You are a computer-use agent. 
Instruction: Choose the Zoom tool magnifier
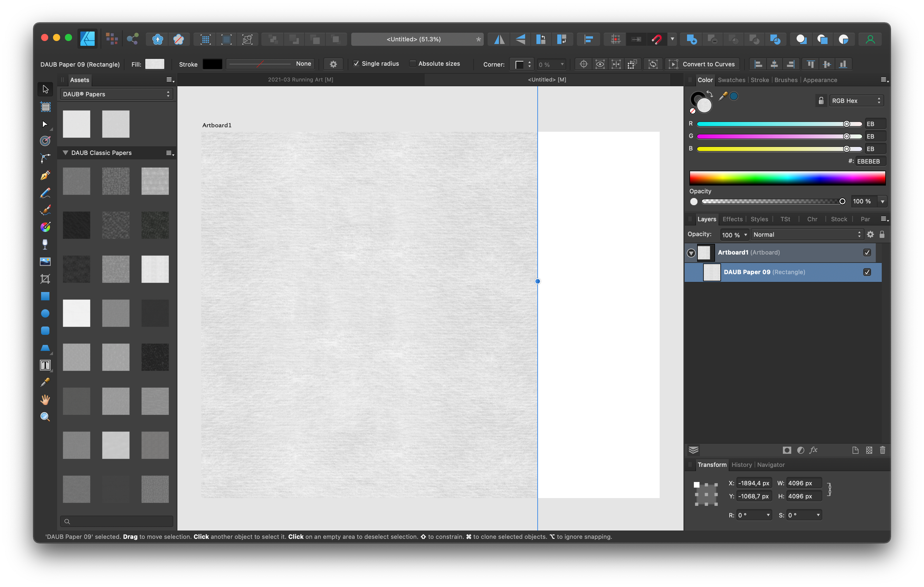[45, 417]
